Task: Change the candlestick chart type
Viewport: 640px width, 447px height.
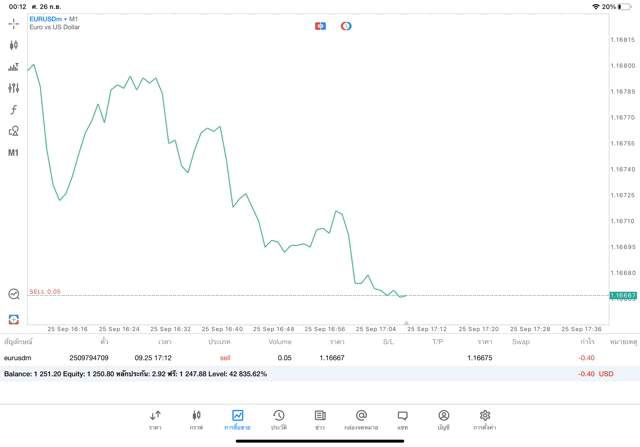Action: [13, 45]
